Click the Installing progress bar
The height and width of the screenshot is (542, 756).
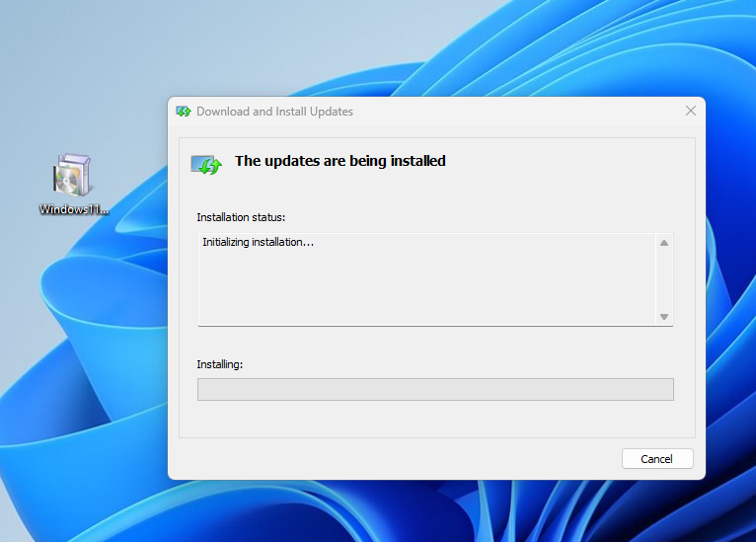[x=435, y=389]
